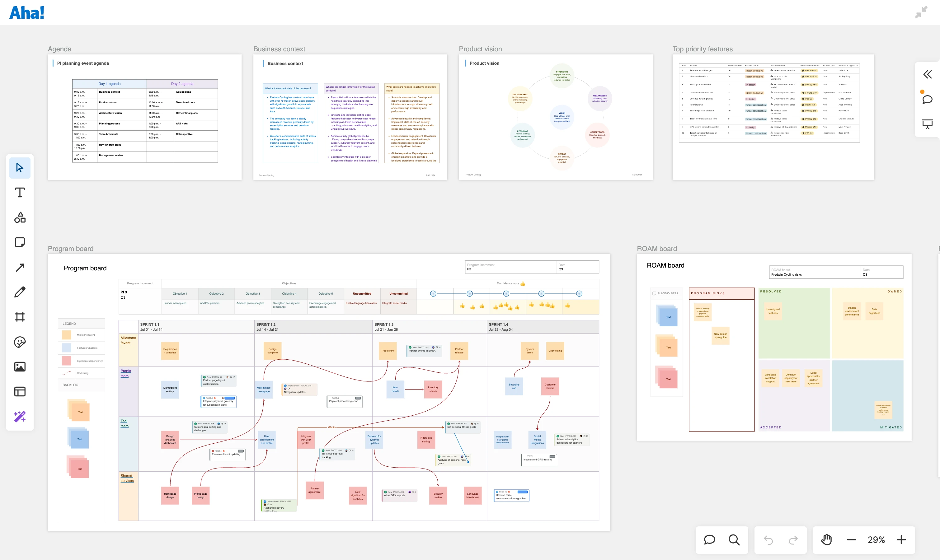Collapse the right side panel chevrons
The image size is (940, 560).
[927, 74]
